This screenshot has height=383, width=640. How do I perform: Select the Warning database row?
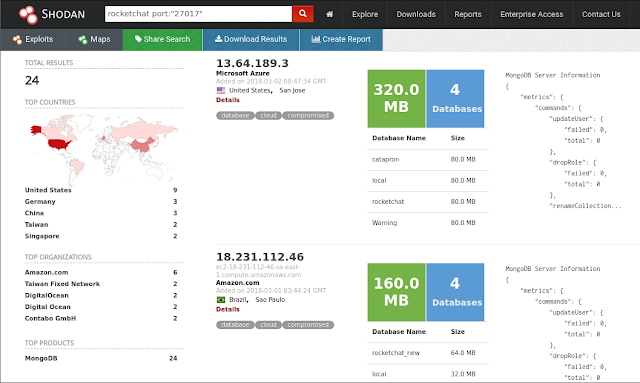428,223
